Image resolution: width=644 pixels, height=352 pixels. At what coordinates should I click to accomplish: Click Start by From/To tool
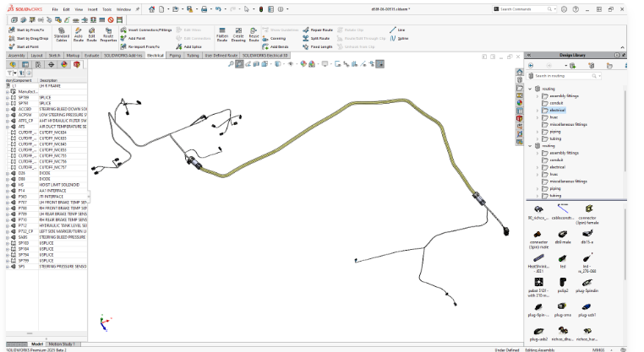coord(26,30)
